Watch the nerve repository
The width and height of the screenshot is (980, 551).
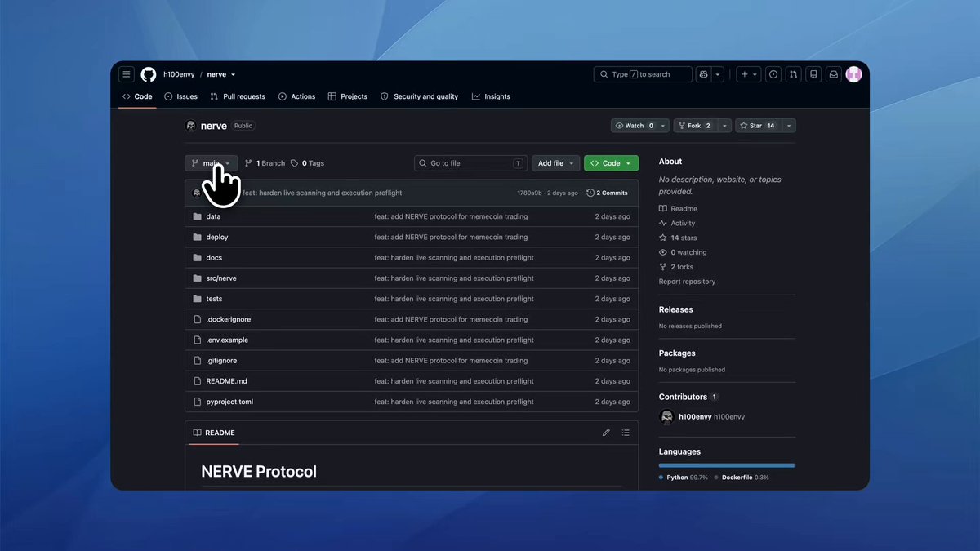pyautogui.click(x=634, y=126)
